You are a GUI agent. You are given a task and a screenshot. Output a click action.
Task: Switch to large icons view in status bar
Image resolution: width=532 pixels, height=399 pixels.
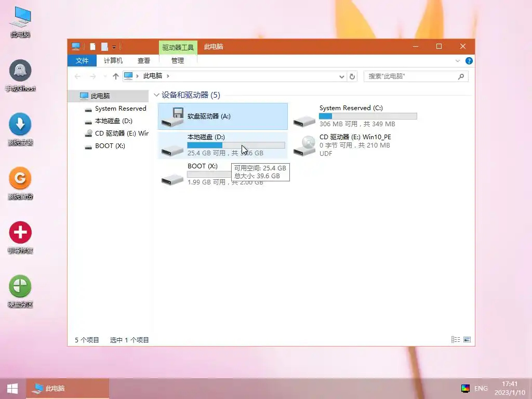point(467,340)
